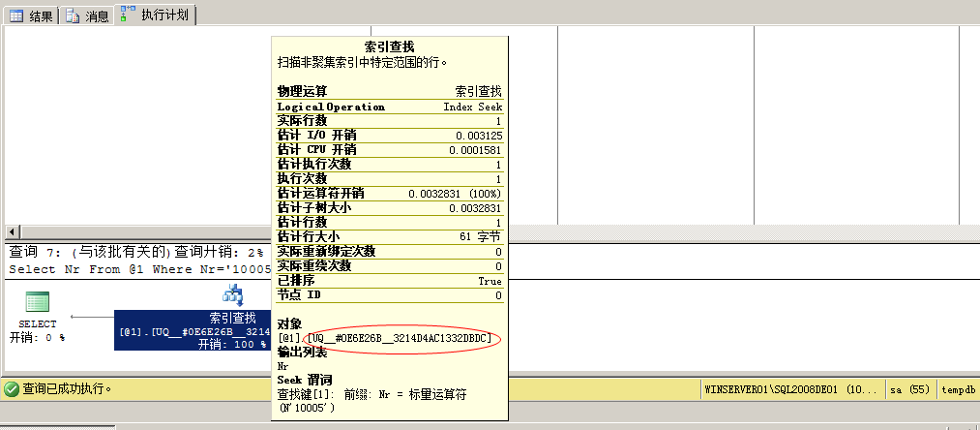The width and height of the screenshot is (980, 430).
Task: Click the left arrow of horizontal scrollbar
Action: (11, 232)
